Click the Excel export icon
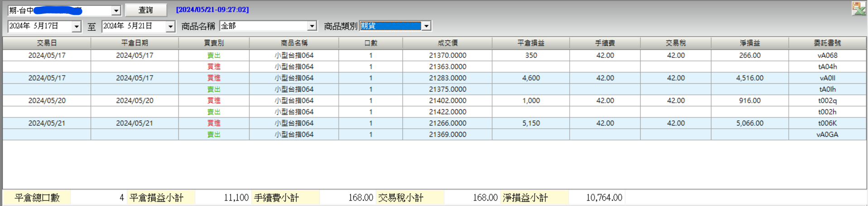Image resolution: width=868 pixels, height=206 pixels. tap(858, 9)
